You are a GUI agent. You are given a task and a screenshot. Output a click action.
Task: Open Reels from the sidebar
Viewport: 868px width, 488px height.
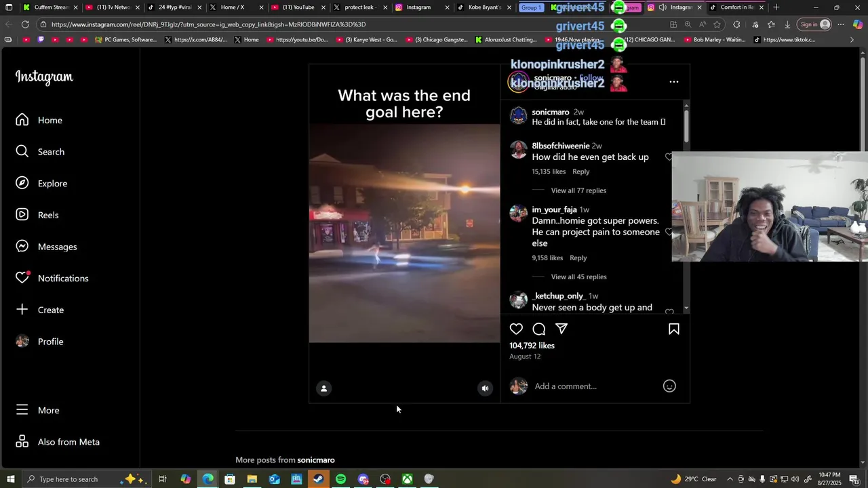[37, 215]
